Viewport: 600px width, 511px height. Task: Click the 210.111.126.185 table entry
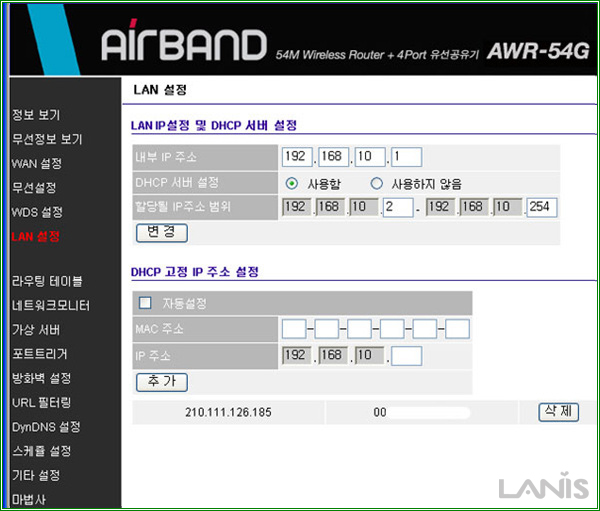tap(228, 412)
